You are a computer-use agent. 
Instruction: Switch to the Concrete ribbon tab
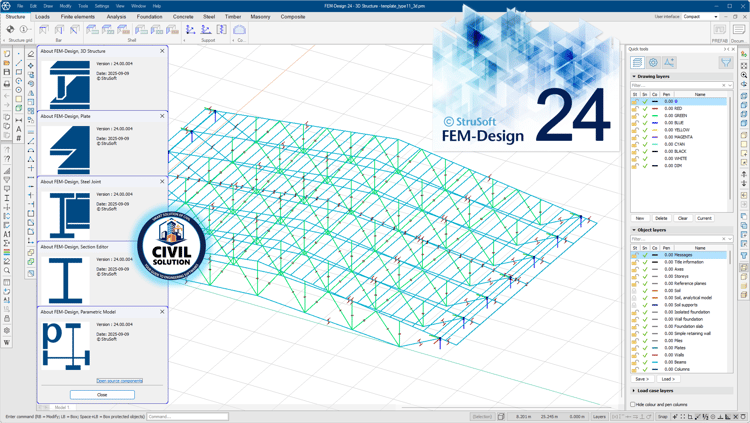(x=183, y=17)
